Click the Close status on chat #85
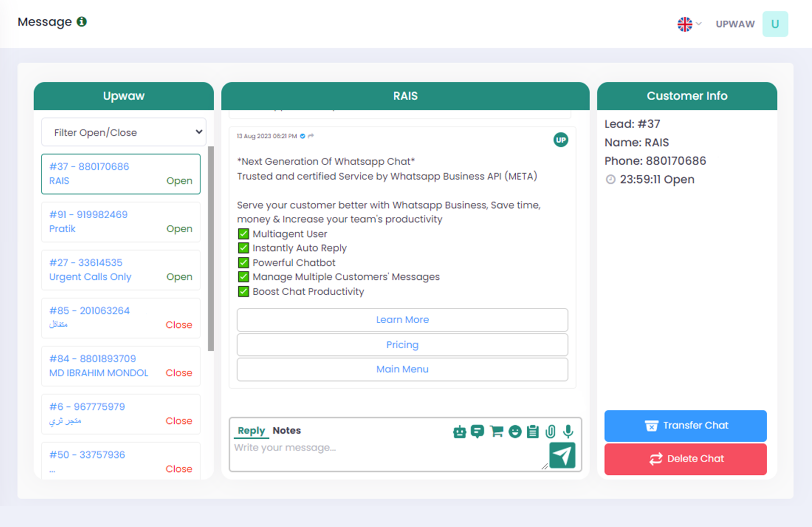This screenshot has width=812, height=527. coord(179,325)
